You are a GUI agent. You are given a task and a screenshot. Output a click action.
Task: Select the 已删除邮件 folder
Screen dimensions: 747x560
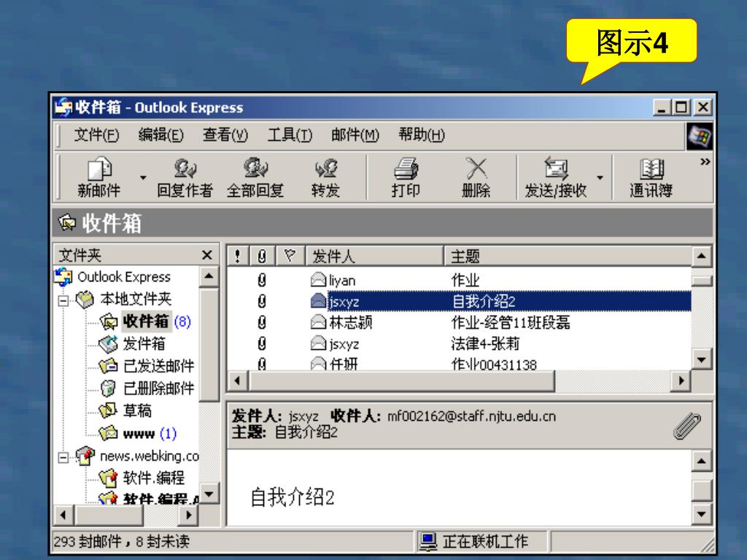click(x=158, y=389)
